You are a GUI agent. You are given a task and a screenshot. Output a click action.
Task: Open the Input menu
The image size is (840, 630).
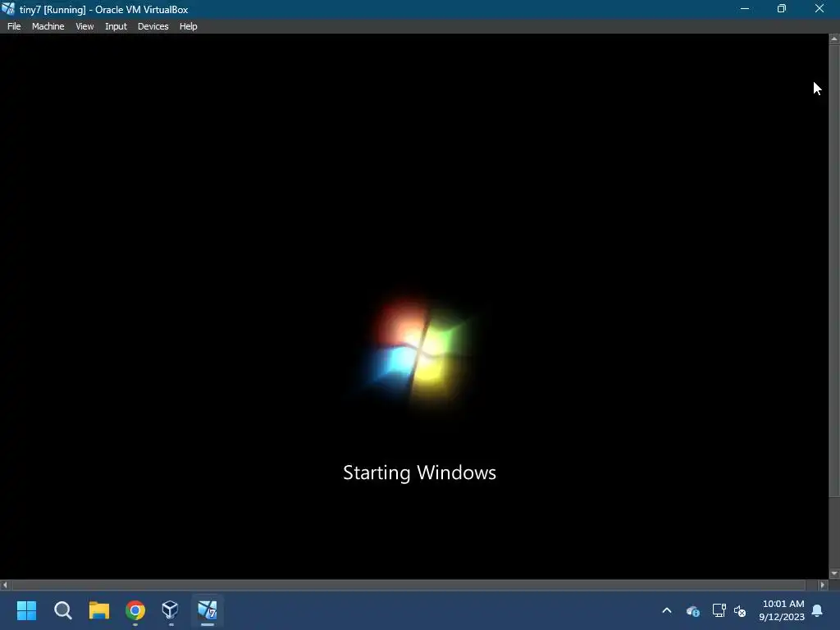(116, 26)
